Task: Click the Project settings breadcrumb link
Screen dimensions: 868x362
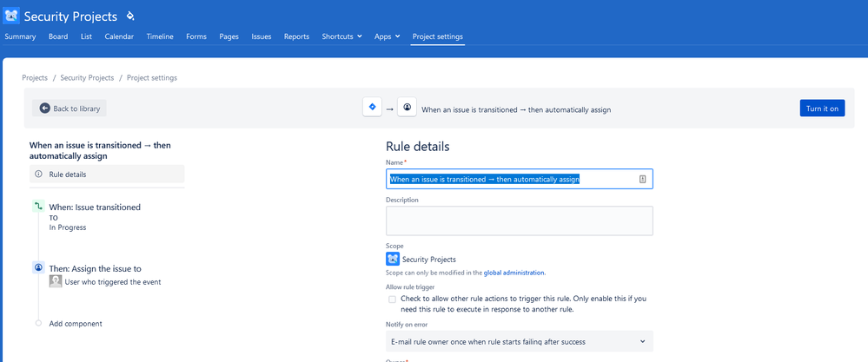Action: 152,78
